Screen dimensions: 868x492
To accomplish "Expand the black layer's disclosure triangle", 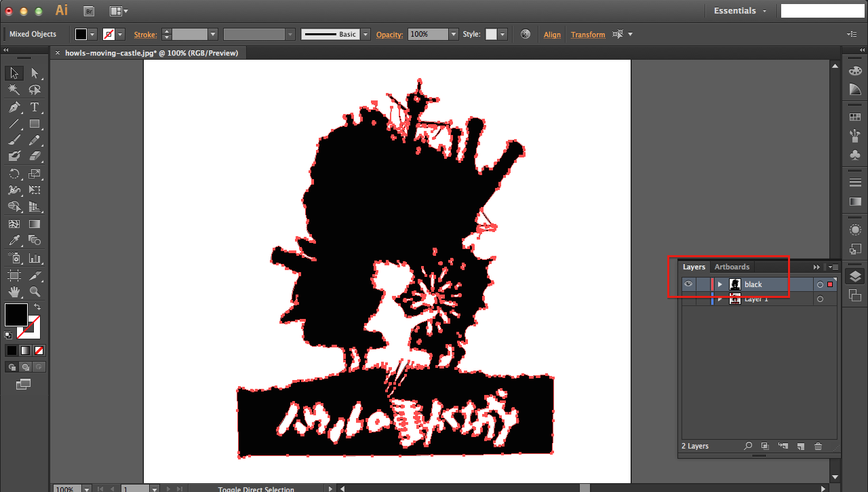I will (719, 284).
